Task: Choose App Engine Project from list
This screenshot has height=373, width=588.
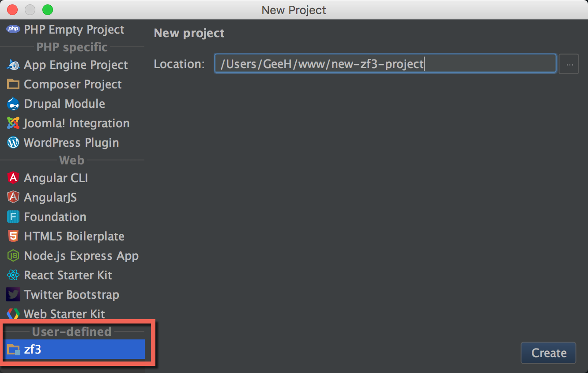Action: pos(72,65)
